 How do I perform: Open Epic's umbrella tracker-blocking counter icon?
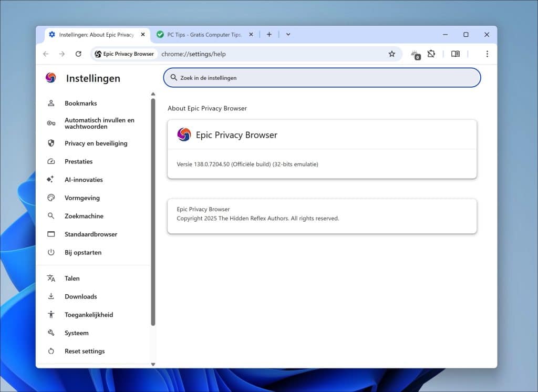[415, 54]
